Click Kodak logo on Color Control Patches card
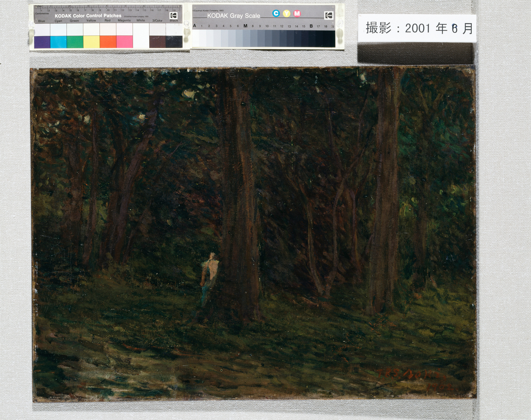 [x=173, y=16]
